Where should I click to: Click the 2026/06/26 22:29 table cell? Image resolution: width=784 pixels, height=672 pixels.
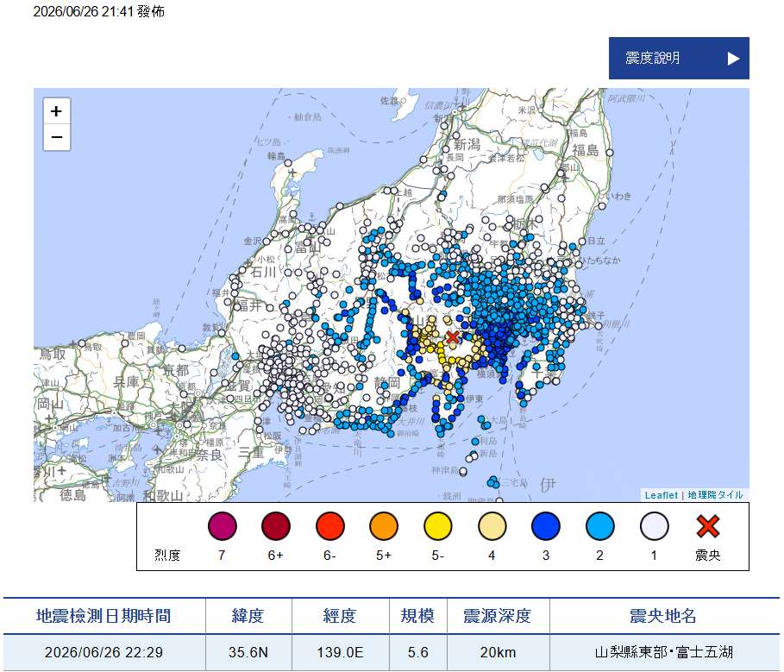coord(104,652)
